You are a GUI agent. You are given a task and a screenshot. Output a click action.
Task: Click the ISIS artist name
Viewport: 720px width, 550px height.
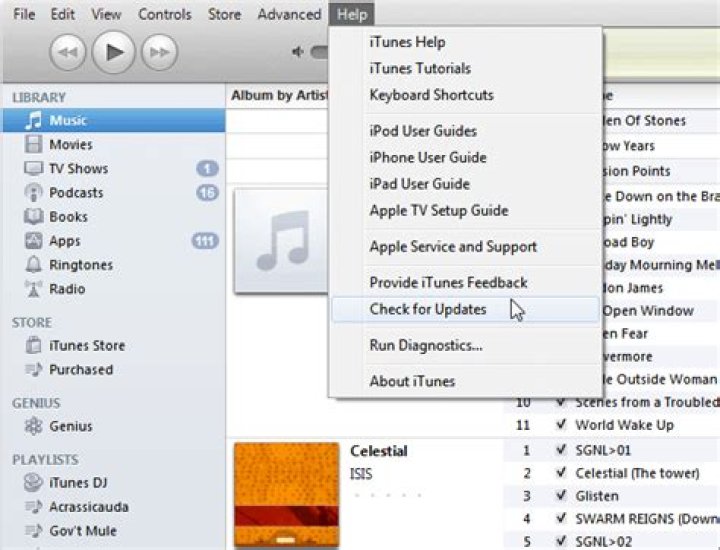coord(361,474)
